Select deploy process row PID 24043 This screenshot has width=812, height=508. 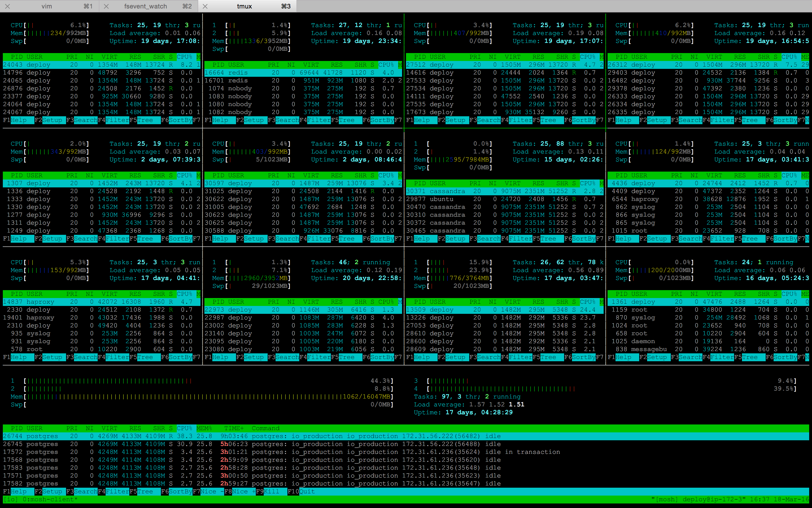[102, 65]
